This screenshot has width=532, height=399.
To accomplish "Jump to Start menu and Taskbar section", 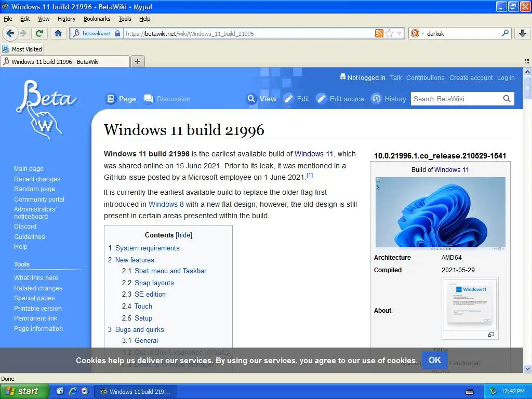I will pyautogui.click(x=170, y=271).
